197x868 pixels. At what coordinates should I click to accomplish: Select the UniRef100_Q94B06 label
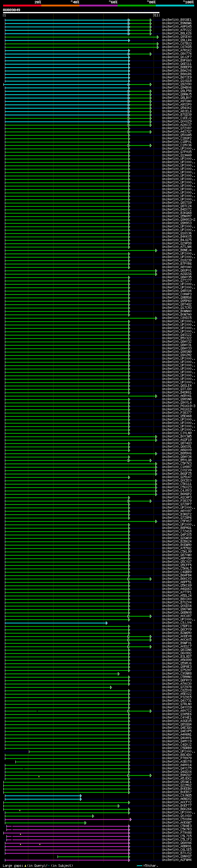[x=177, y=88]
